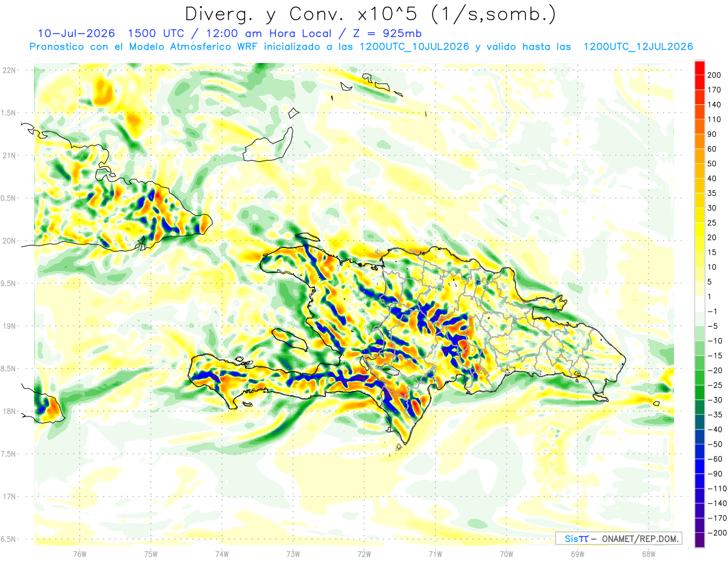The width and height of the screenshot is (728, 562).
Task: Click the positive '110' colorbar value
Action: point(715,119)
